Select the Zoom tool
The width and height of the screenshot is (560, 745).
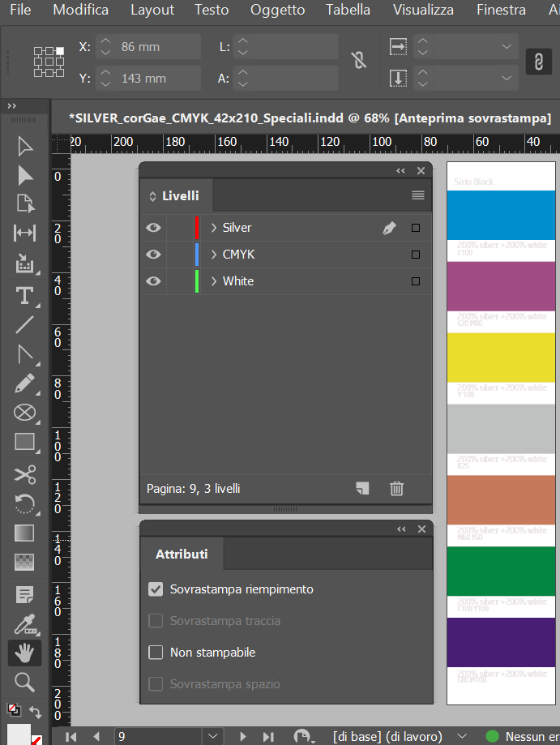24,682
